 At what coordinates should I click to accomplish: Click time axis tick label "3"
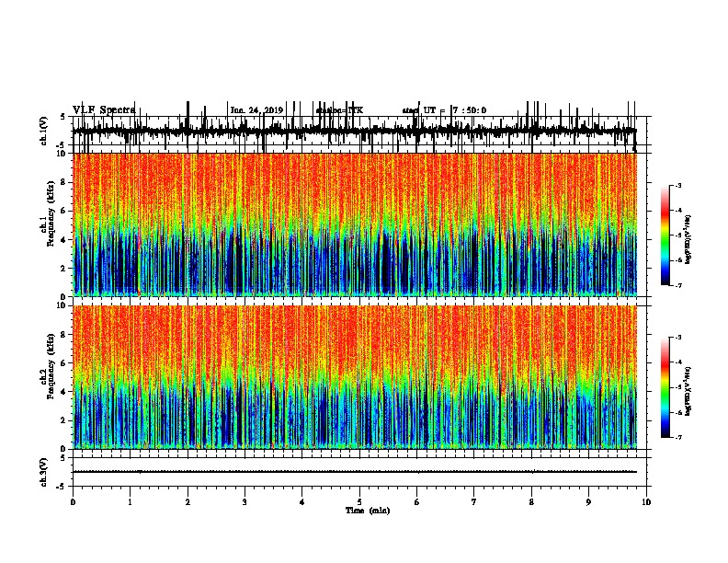(x=245, y=502)
